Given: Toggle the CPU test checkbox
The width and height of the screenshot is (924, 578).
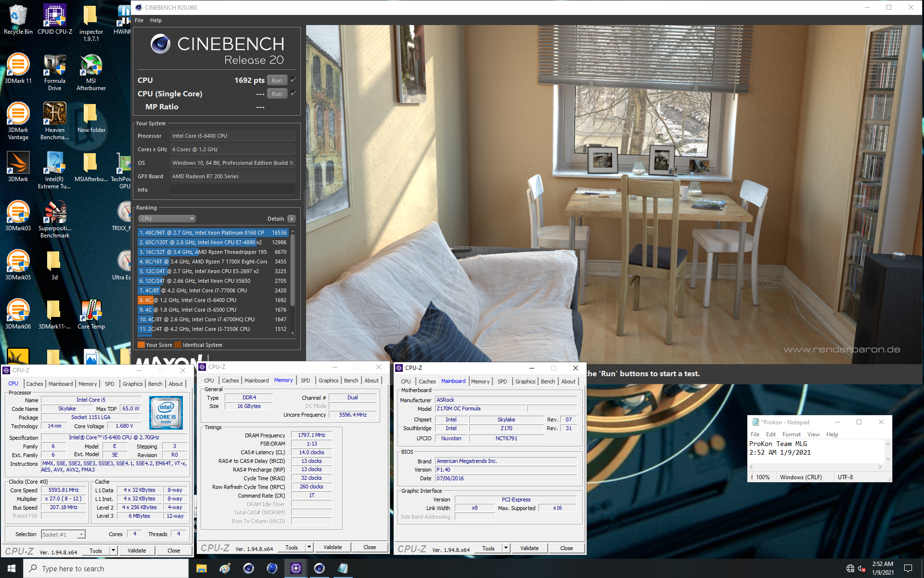Looking at the screenshot, I should 293,80.
